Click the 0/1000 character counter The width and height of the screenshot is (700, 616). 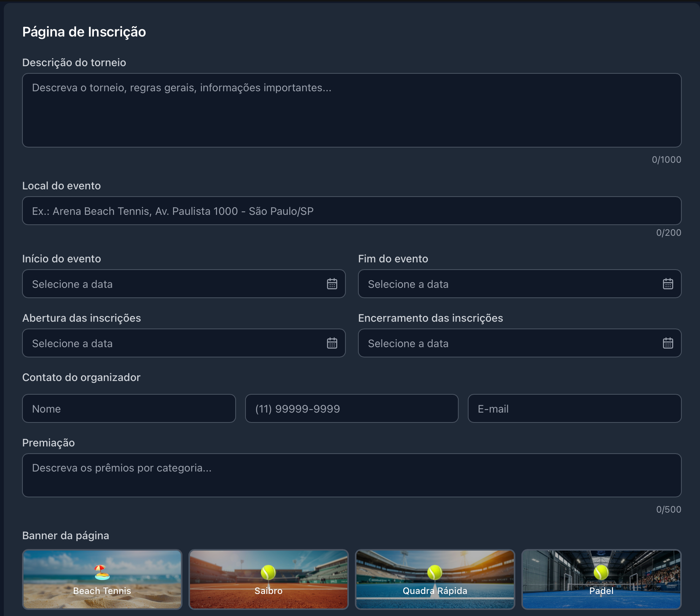coord(667,160)
